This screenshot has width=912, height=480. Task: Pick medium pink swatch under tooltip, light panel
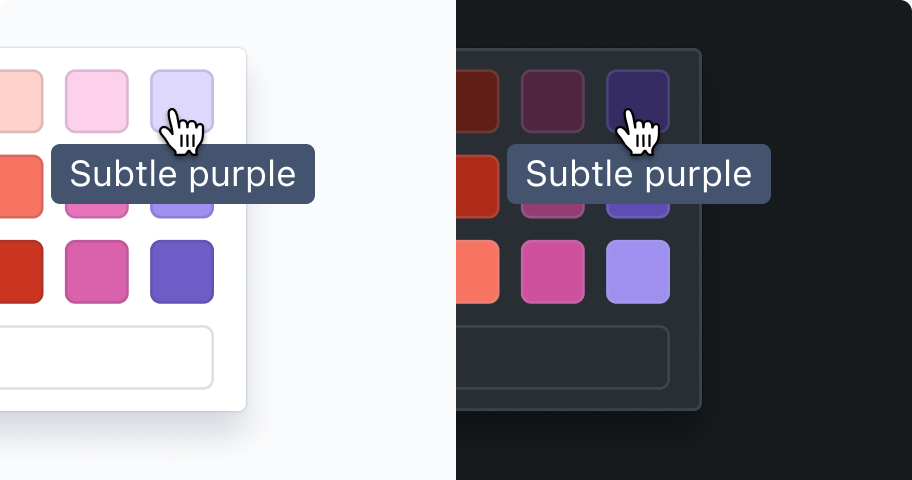click(x=97, y=211)
